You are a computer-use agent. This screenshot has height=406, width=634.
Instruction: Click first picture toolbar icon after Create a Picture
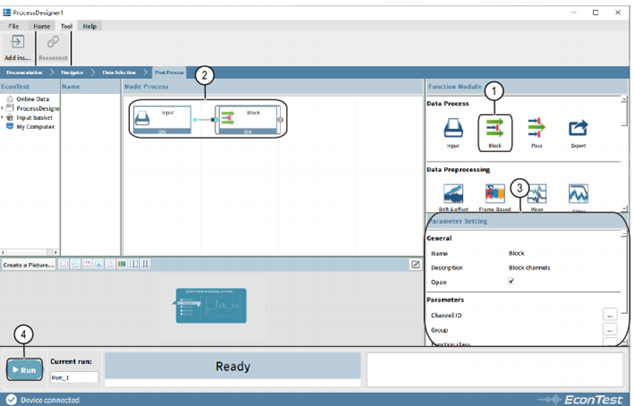[x=64, y=264]
